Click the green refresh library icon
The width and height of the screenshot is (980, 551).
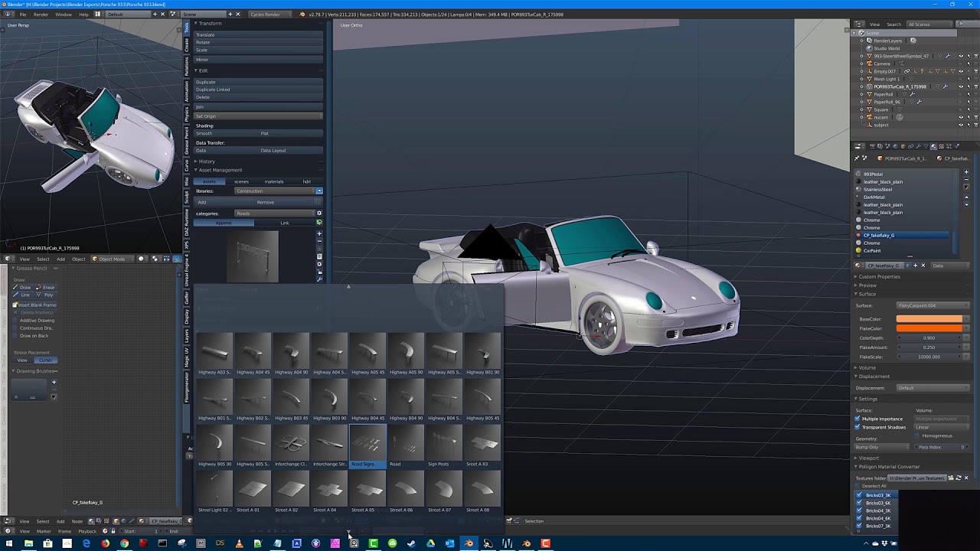[x=319, y=223]
